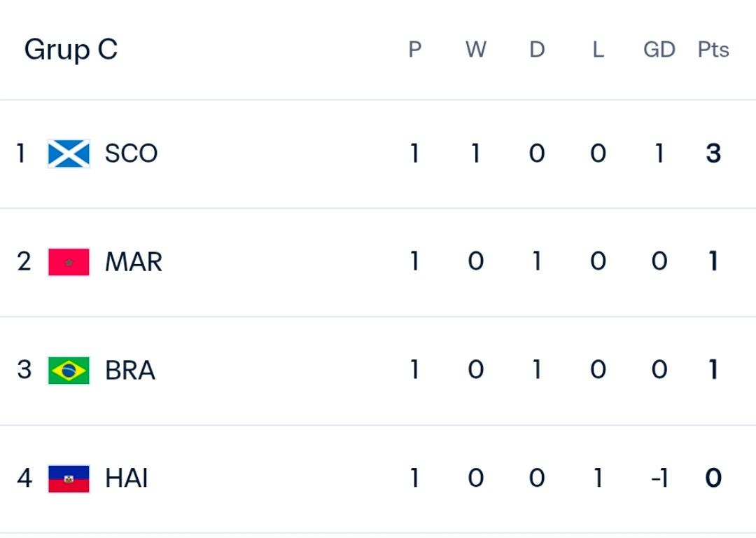The height and width of the screenshot is (538, 756).
Task: Select the Grup C heading
Action: pyautogui.click(x=71, y=50)
